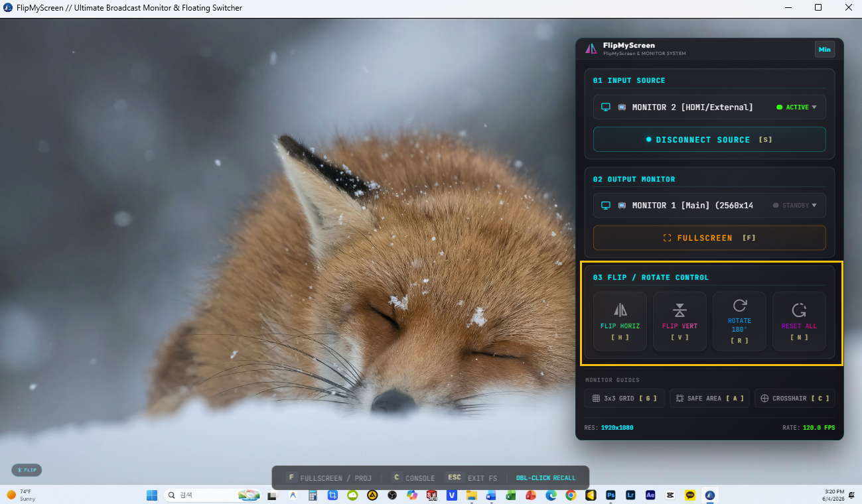Click the Flip Horiz control
The height and width of the screenshot is (504, 862).
click(620, 322)
